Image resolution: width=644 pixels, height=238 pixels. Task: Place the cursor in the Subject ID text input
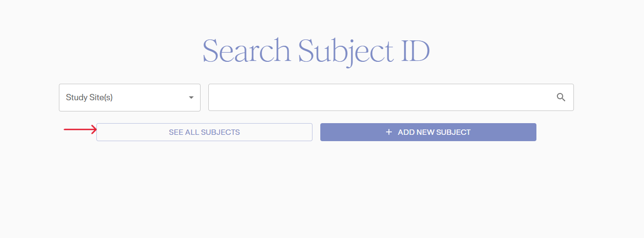click(x=380, y=97)
